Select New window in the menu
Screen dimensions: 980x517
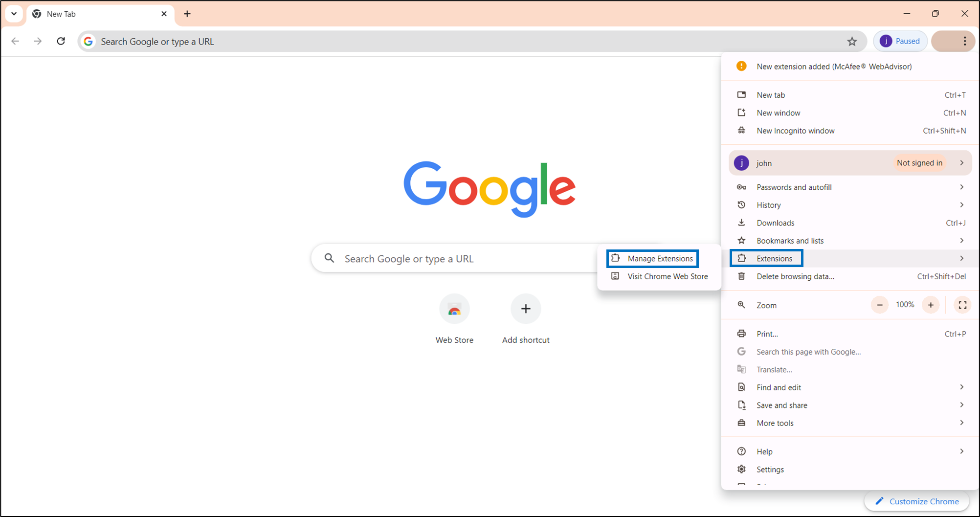850,113
